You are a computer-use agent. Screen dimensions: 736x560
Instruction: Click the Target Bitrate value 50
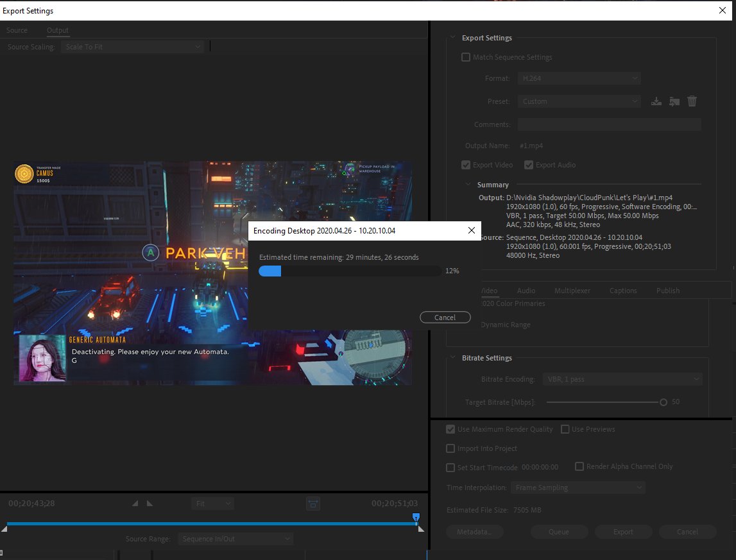tap(676, 402)
